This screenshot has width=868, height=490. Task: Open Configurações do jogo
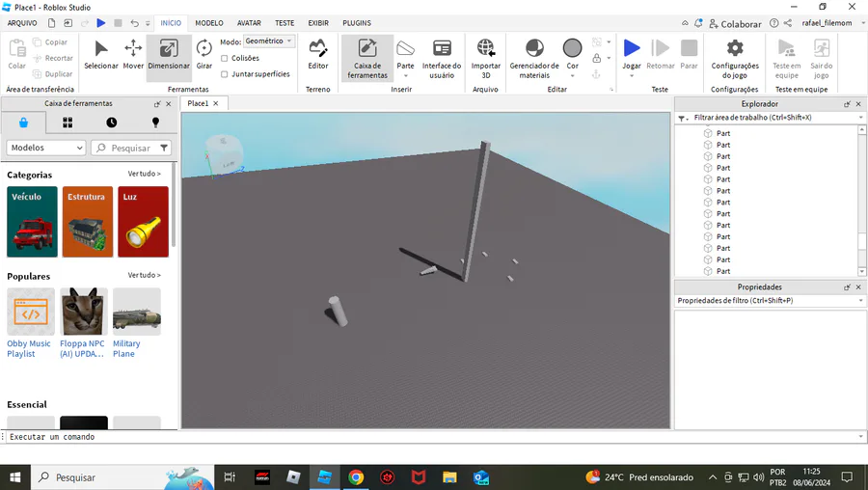735,58
